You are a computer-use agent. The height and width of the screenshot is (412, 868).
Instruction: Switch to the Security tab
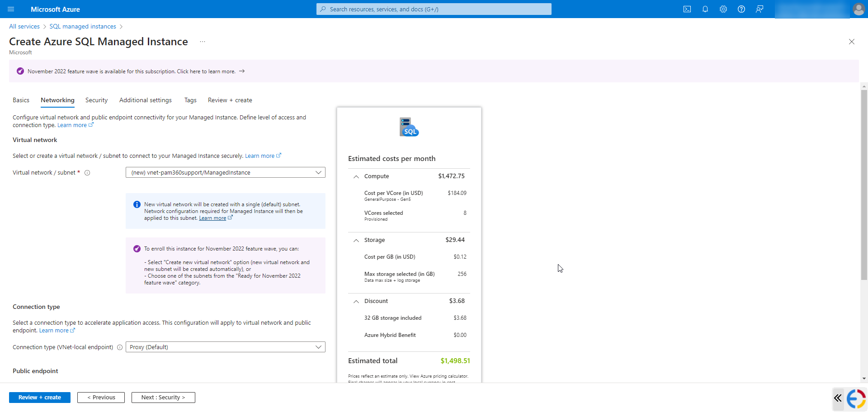(96, 100)
